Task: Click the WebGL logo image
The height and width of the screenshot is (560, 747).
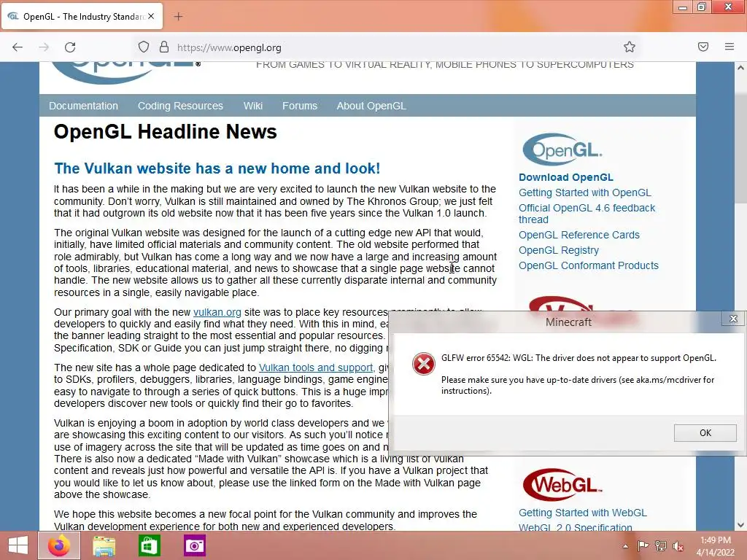Action: (562, 485)
